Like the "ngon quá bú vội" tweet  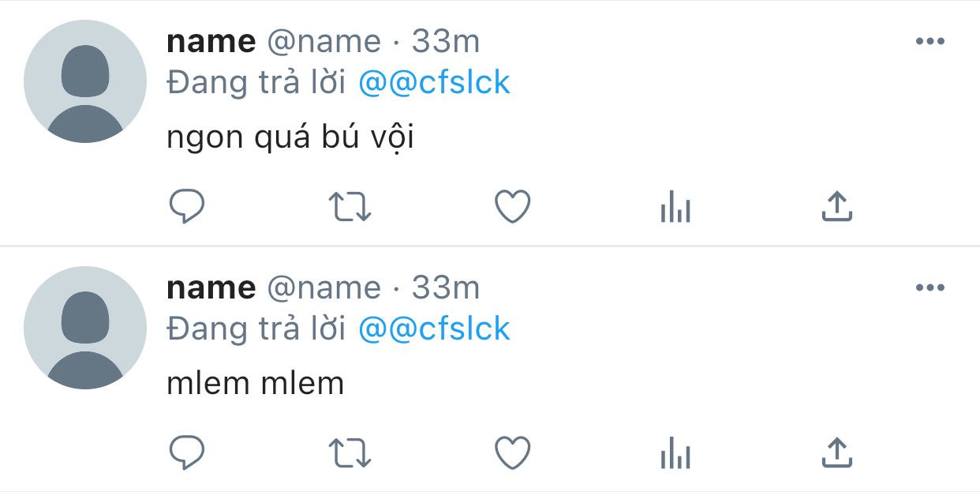[512, 207]
